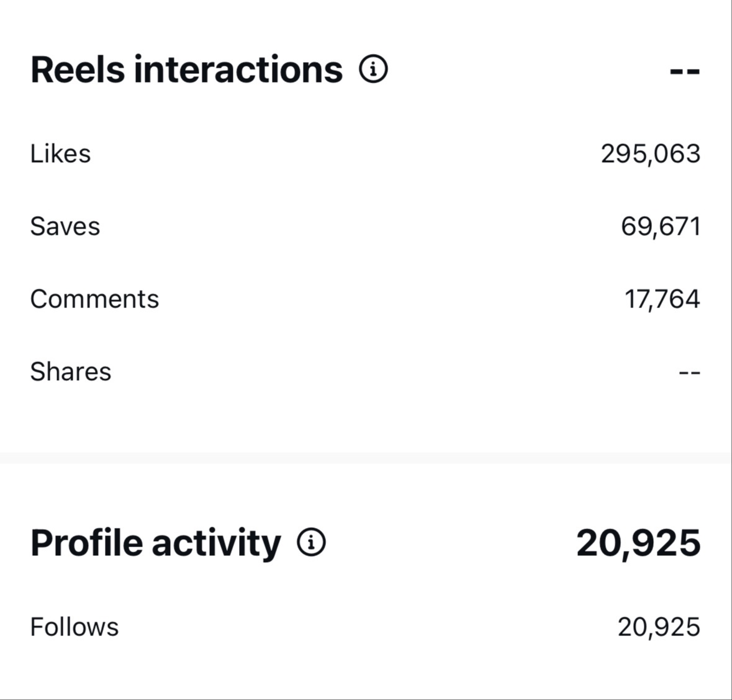
Task: Tap the Profile activity info icon
Action: [311, 543]
